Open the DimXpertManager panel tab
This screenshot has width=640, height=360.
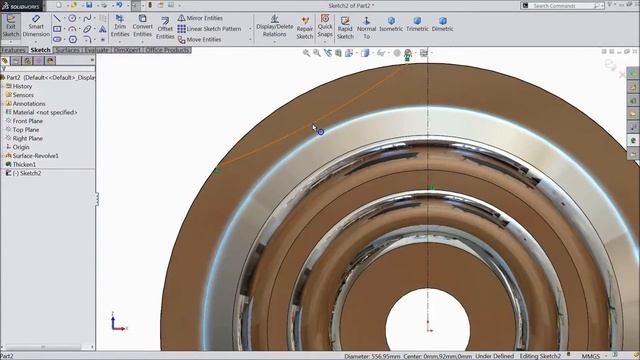39,61
